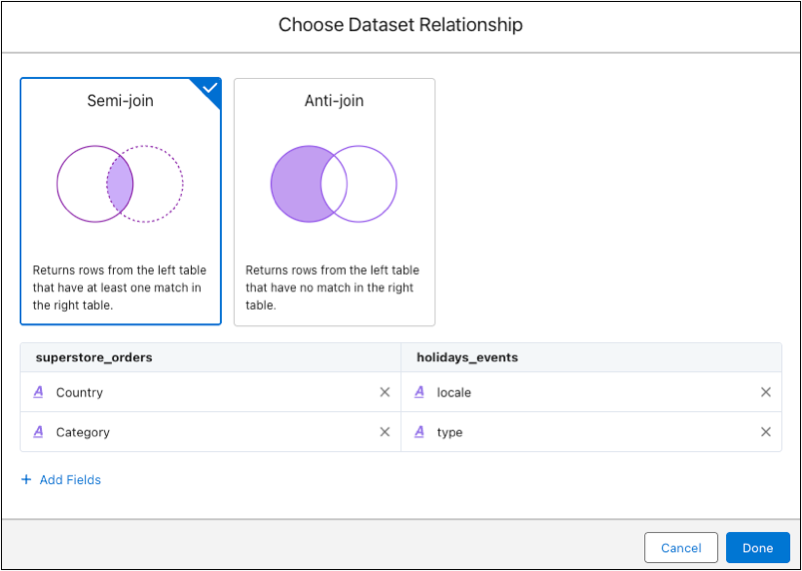Select the Semi-join relationship card
This screenshot has width=802, height=571.
[121, 202]
